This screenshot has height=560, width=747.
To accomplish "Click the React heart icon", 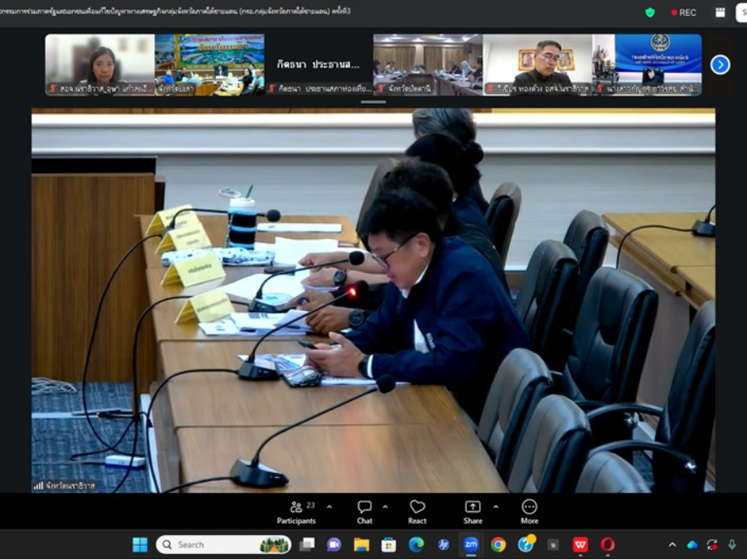I will [x=417, y=512].
